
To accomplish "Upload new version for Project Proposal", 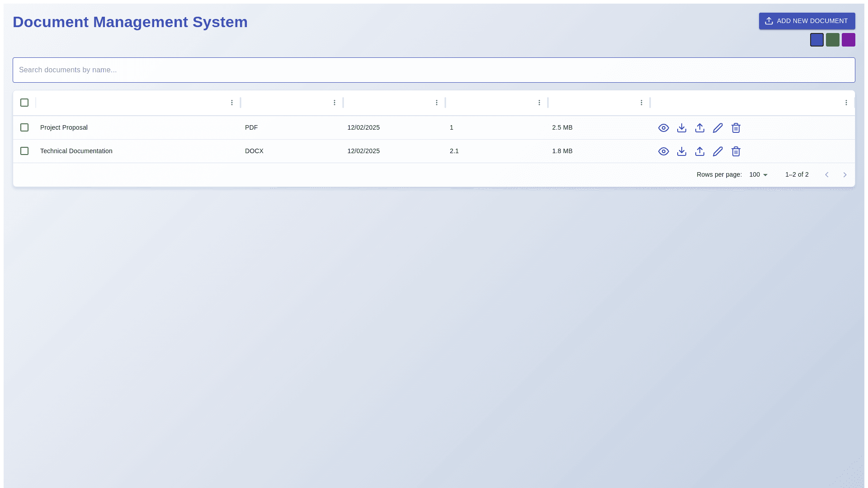I will [x=699, y=128].
